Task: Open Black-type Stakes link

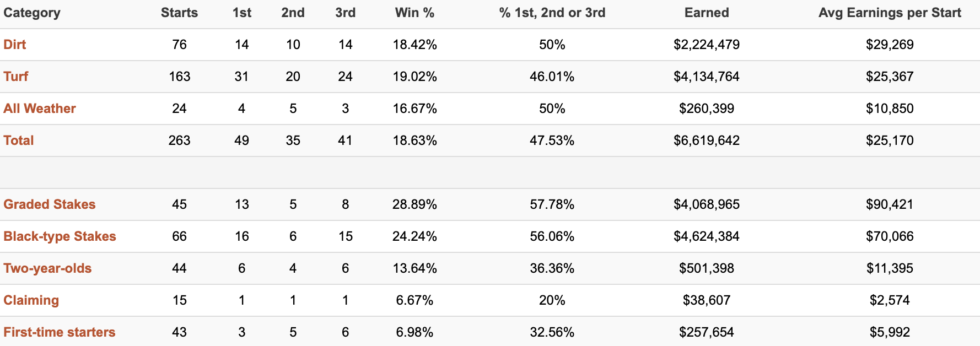Action: [x=60, y=236]
